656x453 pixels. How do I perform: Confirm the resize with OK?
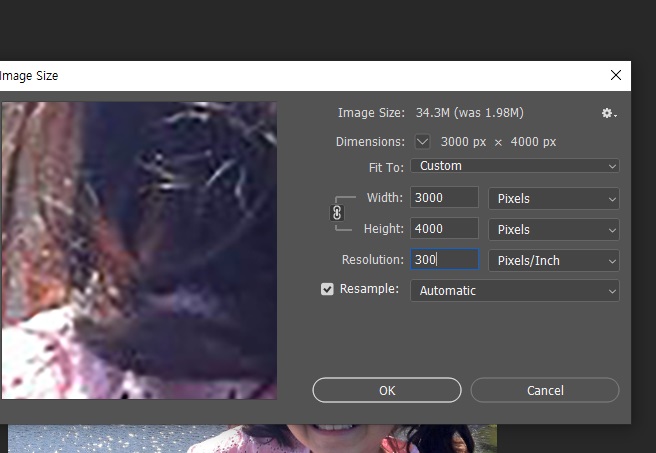point(387,390)
